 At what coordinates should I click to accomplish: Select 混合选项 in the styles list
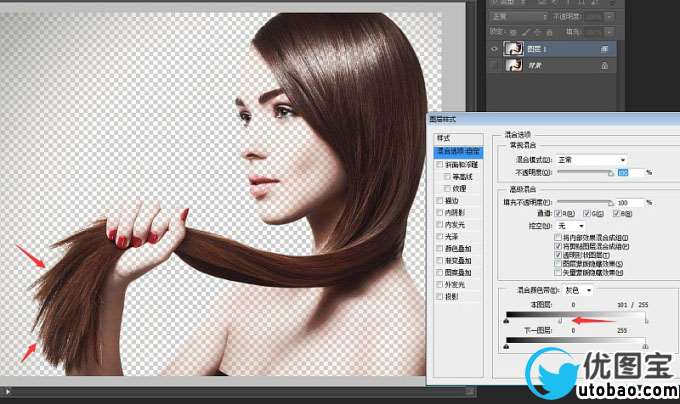pyautogui.click(x=459, y=151)
